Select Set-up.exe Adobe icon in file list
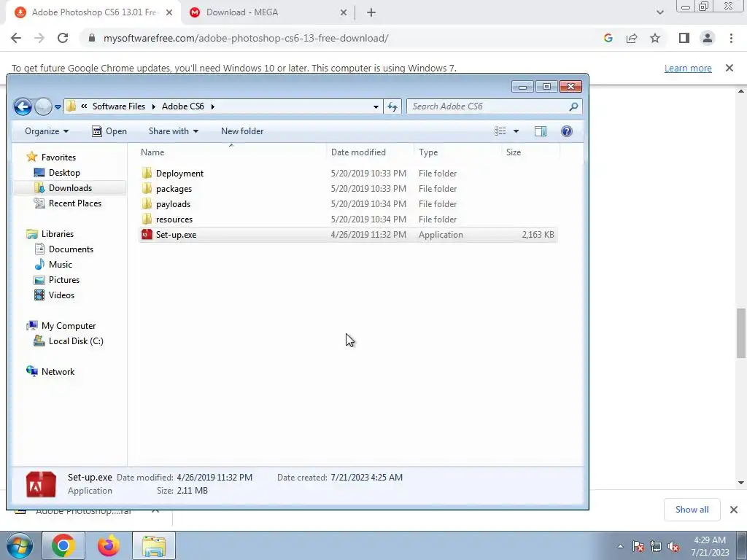747x560 pixels. (x=147, y=234)
